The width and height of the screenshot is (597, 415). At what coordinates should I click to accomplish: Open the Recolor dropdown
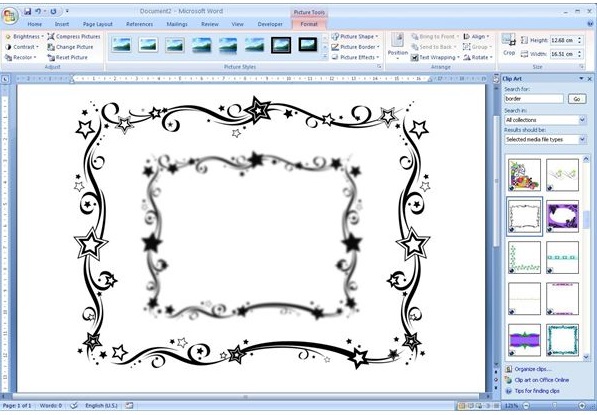pos(21,57)
